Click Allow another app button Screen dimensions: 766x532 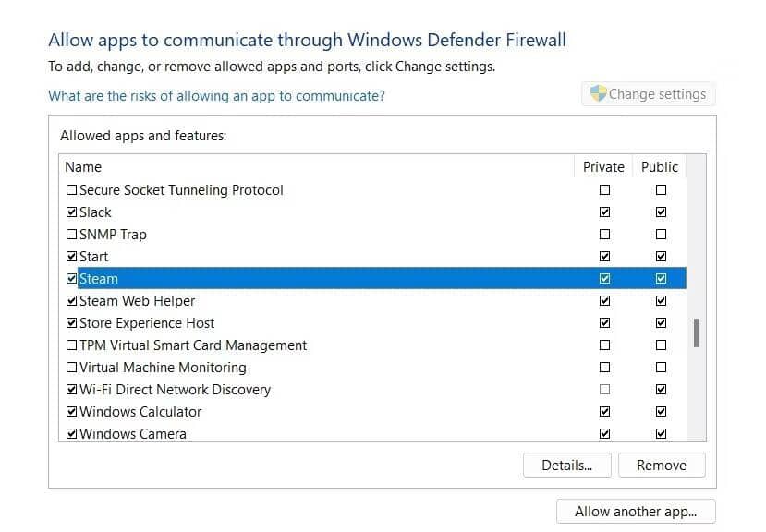[x=635, y=512]
